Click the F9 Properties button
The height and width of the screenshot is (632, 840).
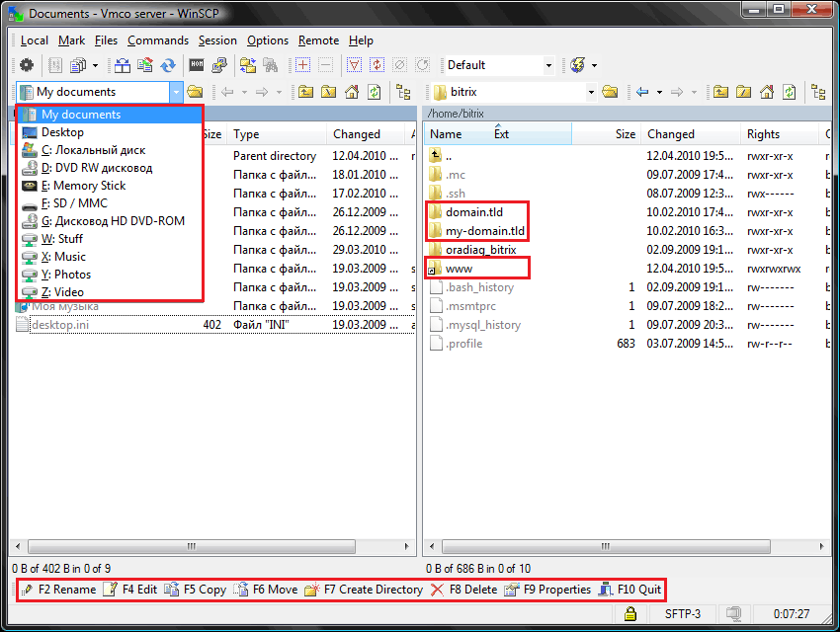(547, 590)
